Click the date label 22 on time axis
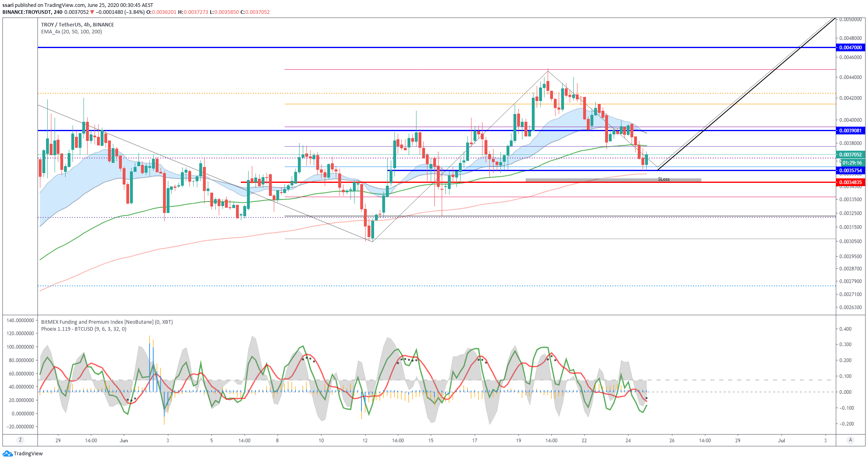Viewport: 868px width, 461px height. (x=584, y=441)
